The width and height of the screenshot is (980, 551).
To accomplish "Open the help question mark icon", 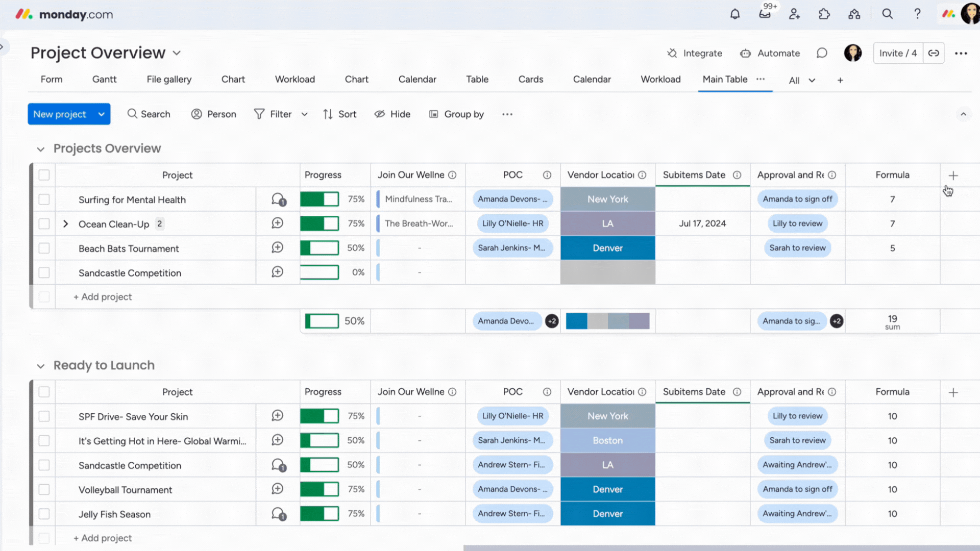I will click(x=917, y=14).
